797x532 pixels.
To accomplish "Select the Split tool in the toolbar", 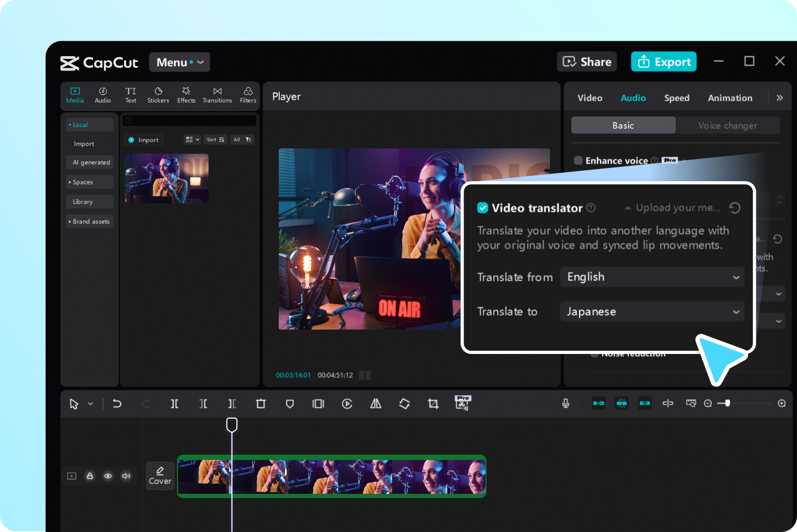I will 174,403.
